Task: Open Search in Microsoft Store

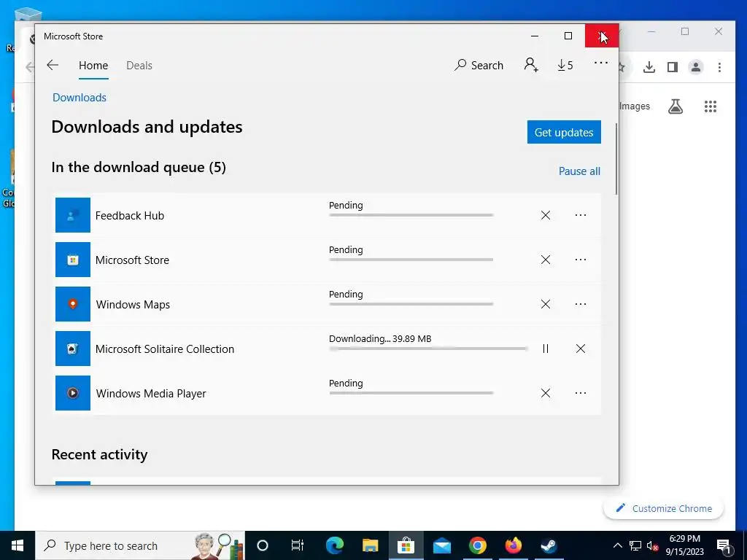Action: pyautogui.click(x=479, y=65)
